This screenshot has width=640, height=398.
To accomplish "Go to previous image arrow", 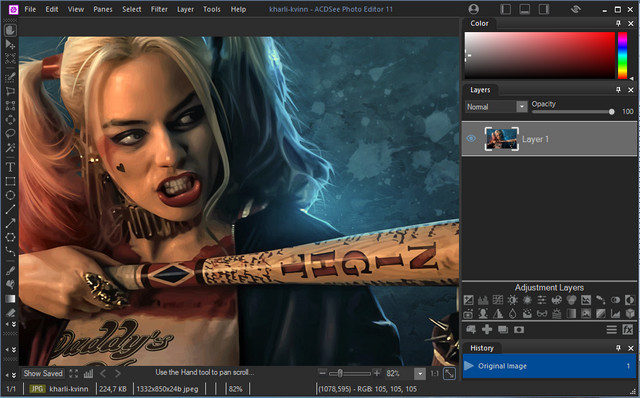I will click(x=103, y=374).
